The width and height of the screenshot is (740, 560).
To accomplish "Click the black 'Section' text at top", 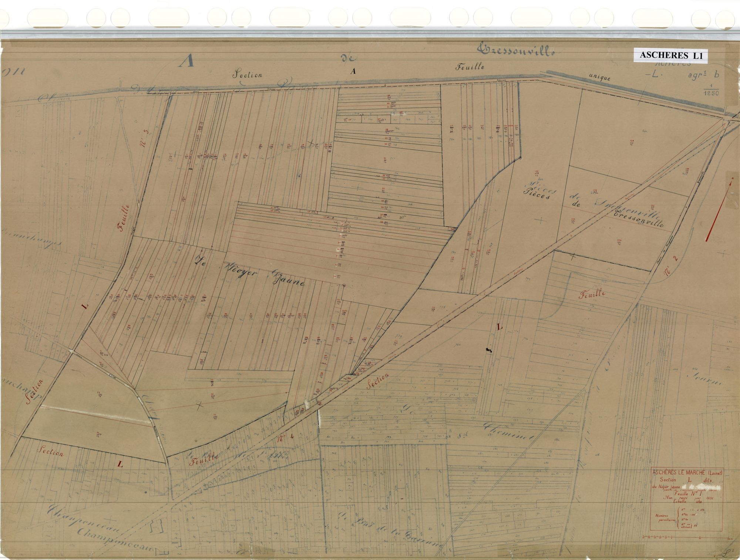I will [247, 74].
